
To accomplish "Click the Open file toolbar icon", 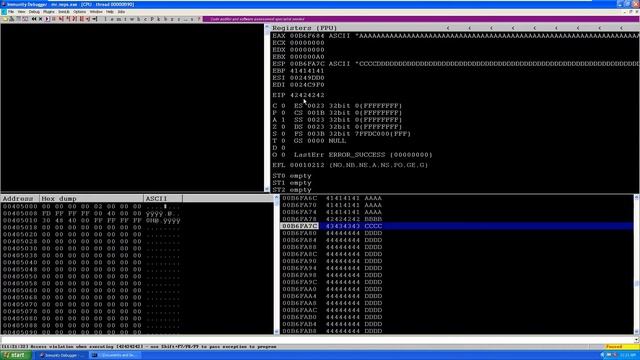I will (5, 19).
